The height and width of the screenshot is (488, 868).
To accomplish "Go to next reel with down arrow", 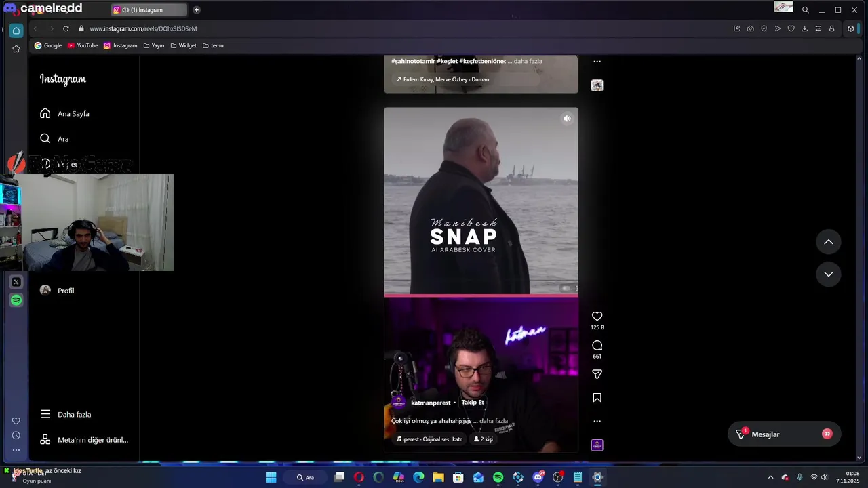I will (828, 274).
